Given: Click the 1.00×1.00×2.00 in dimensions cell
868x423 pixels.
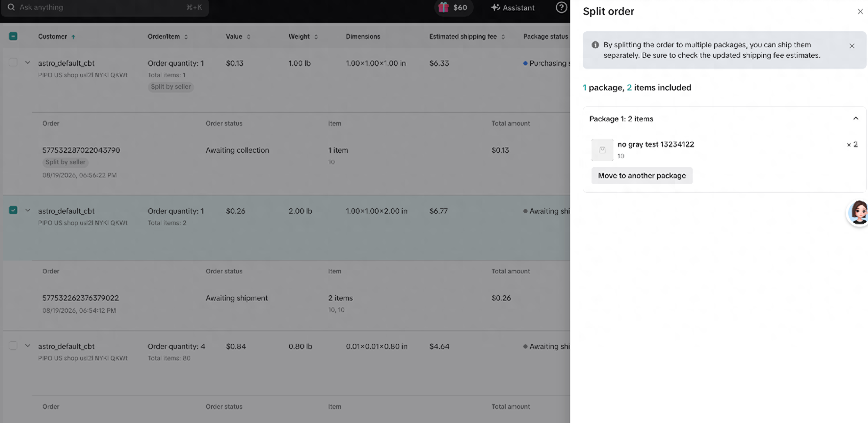Looking at the screenshot, I should [x=377, y=211].
